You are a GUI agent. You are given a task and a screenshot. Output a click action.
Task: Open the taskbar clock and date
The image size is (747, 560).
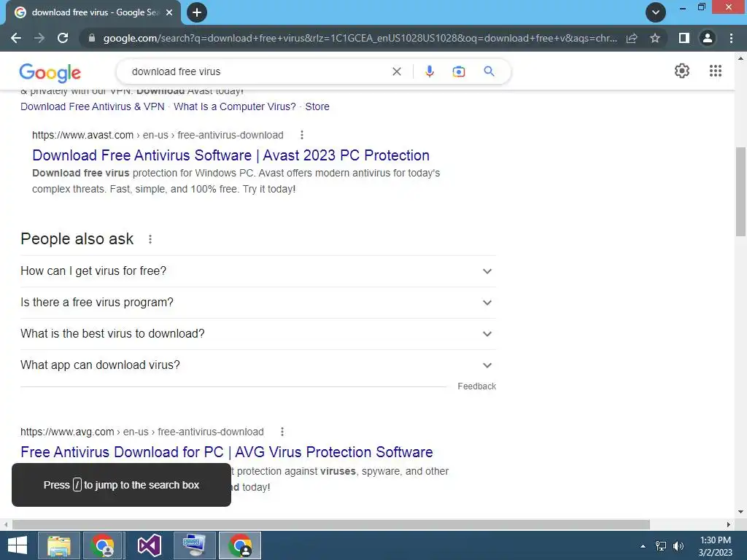pyautogui.click(x=715, y=546)
